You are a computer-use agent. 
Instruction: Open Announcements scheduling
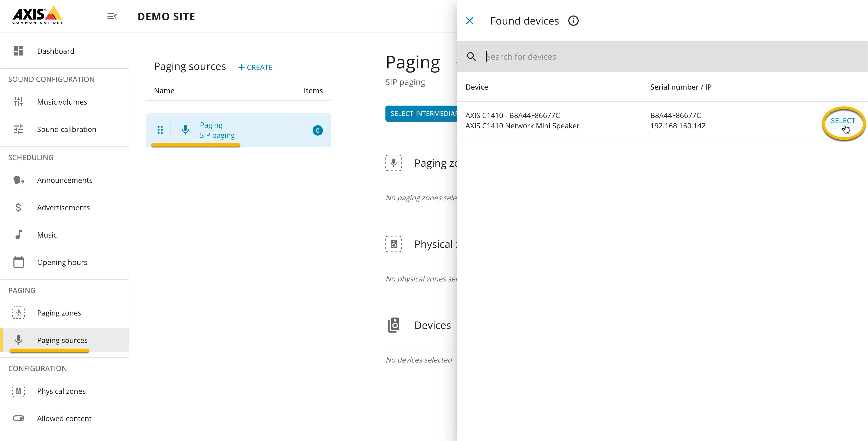64,180
